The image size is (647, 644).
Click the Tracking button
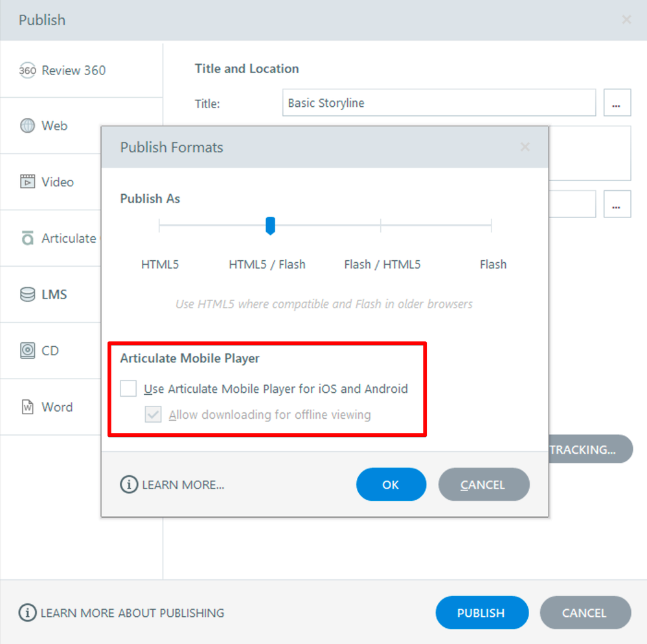pyautogui.click(x=589, y=449)
